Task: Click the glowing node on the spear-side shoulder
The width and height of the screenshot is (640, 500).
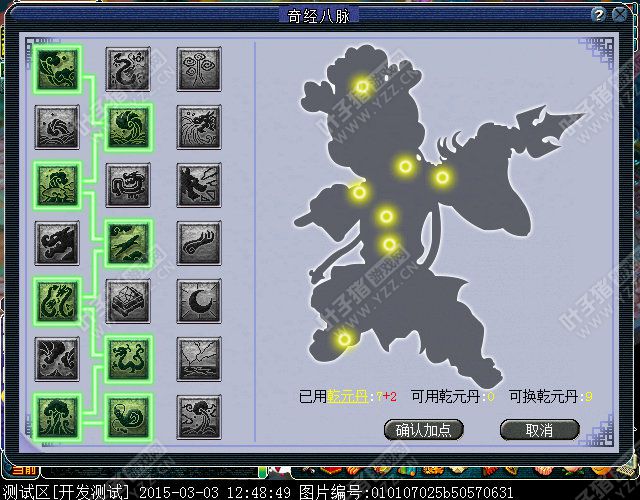Action: pos(442,178)
